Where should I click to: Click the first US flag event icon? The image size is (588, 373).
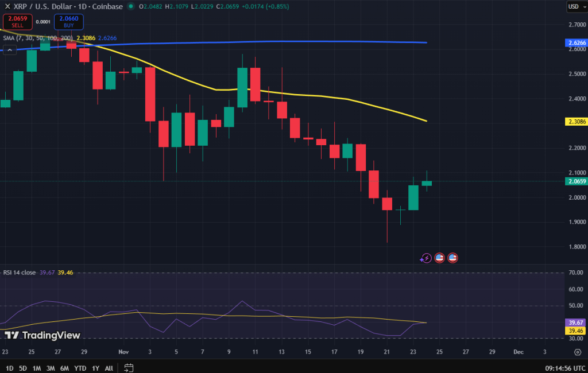click(439, 258)
